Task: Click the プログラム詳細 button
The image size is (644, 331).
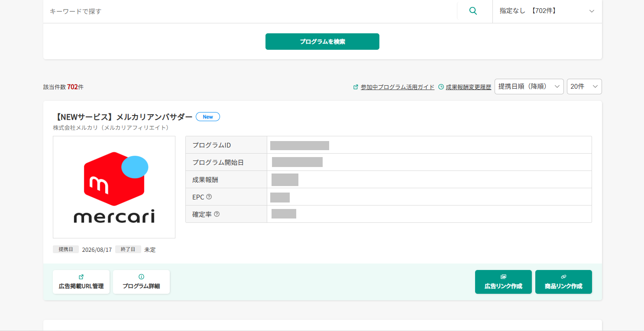Action: [x=141, y=282]
